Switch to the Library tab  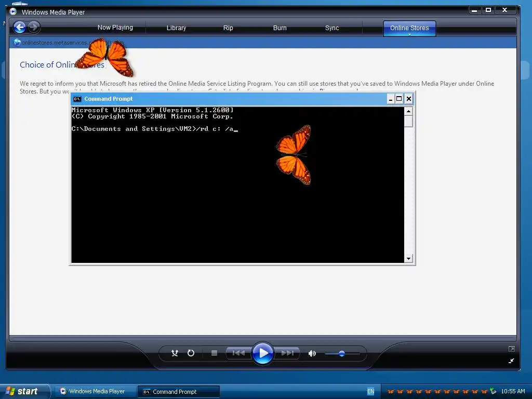(176, 28)
